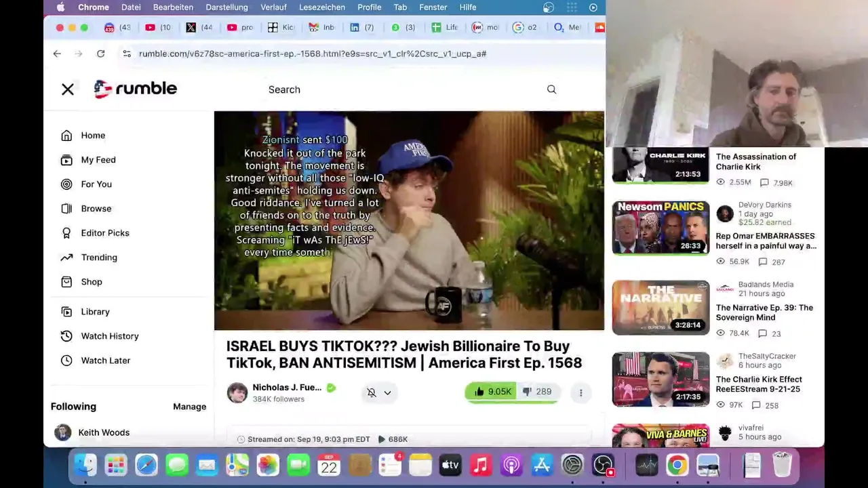The width and height of the screenshot is (868, 488).
Task: Open Safari from the Dock
Action: click(x=146, y=465)
